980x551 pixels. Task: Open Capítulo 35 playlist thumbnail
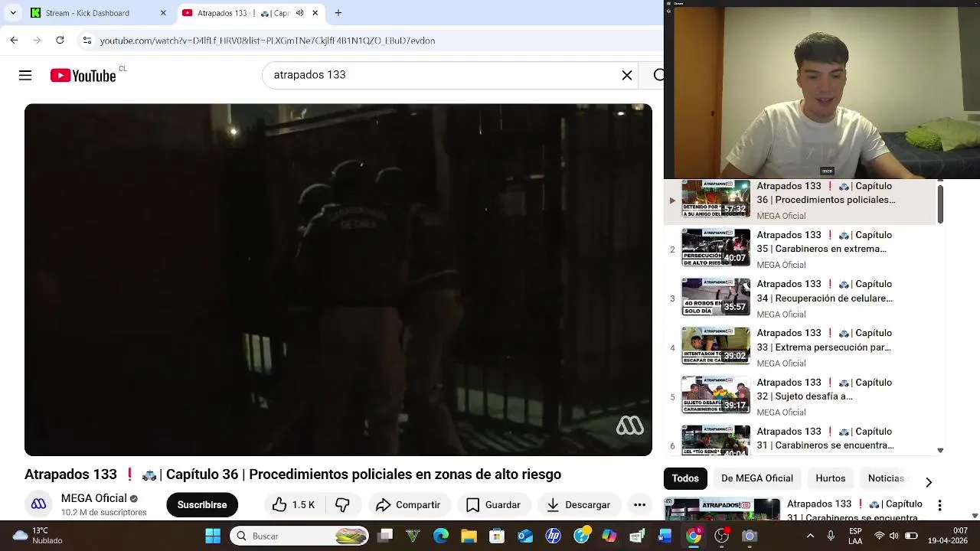click(x=716, y=247)
